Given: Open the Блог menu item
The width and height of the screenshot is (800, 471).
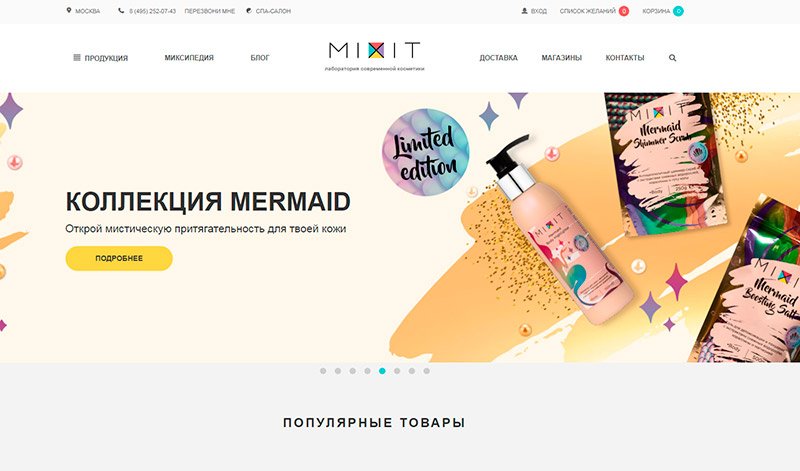Looking at the screenshot, I should coord(260,58).
